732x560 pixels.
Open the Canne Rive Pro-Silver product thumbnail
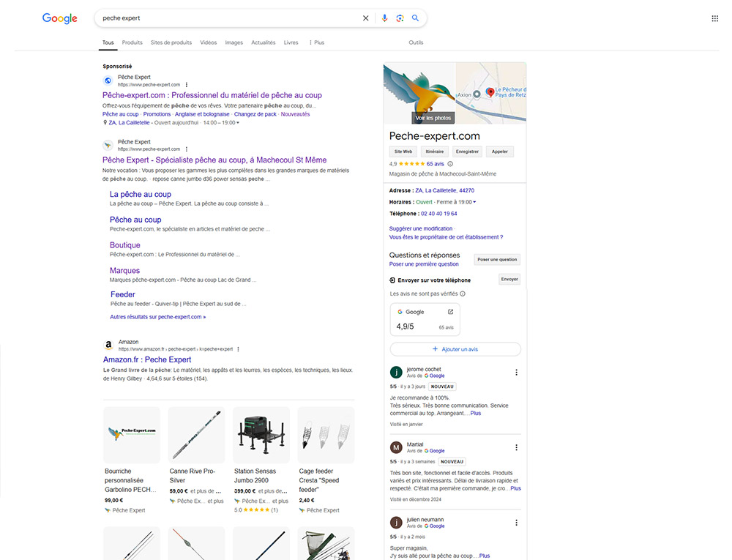click(196, 435)
